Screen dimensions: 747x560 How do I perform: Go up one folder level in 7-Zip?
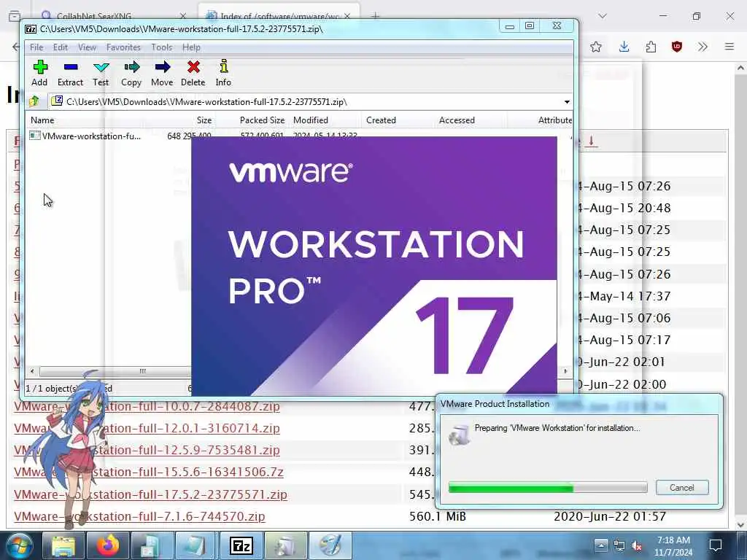click(x=34, y=101)
